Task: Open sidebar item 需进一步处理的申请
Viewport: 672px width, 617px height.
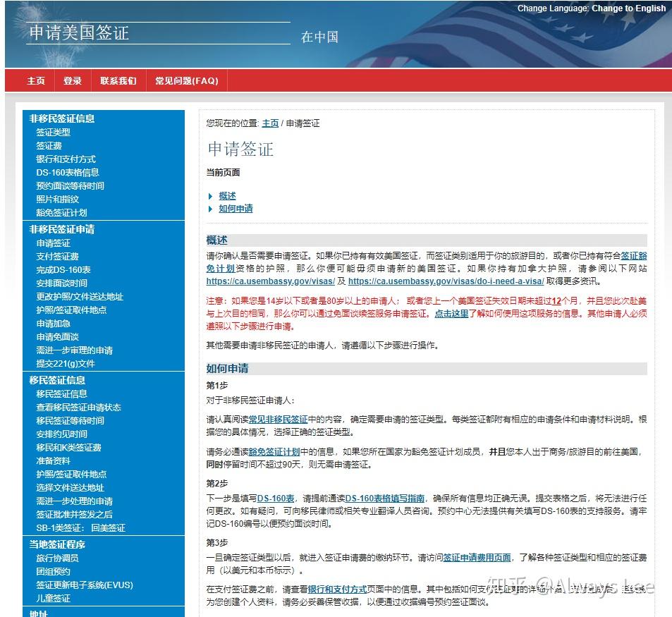Action: point(75,501)
